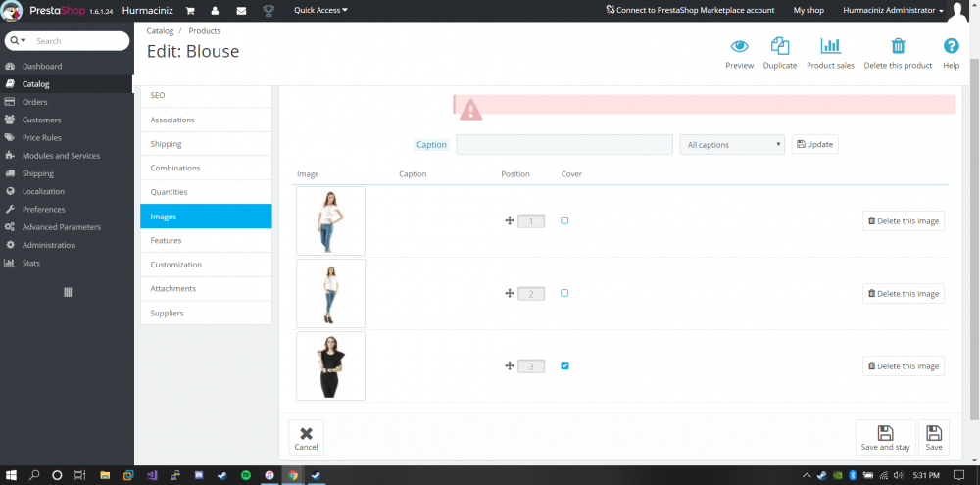Collapse the sidebar menu toggle icon

pyautogui.click(x=68, y=292)
